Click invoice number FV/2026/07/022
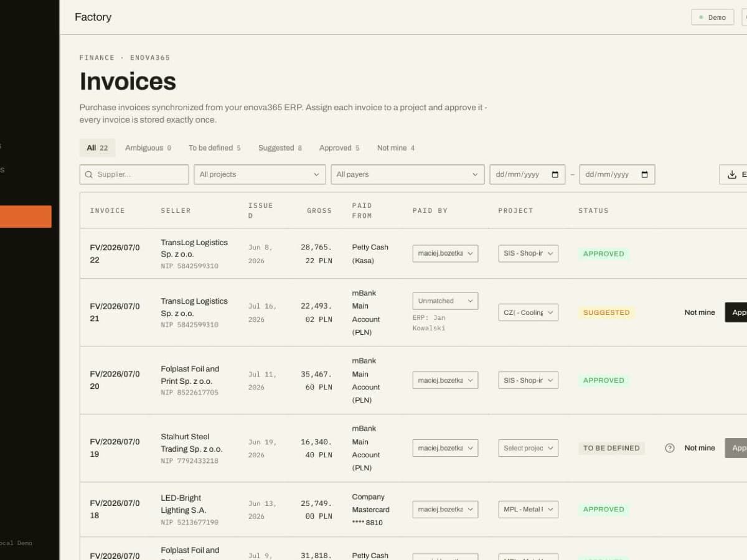 tap(115, 253)
